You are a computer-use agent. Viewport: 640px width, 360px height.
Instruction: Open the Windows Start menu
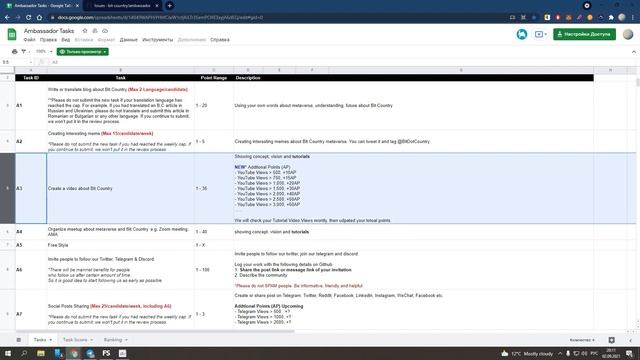(8, 353)
